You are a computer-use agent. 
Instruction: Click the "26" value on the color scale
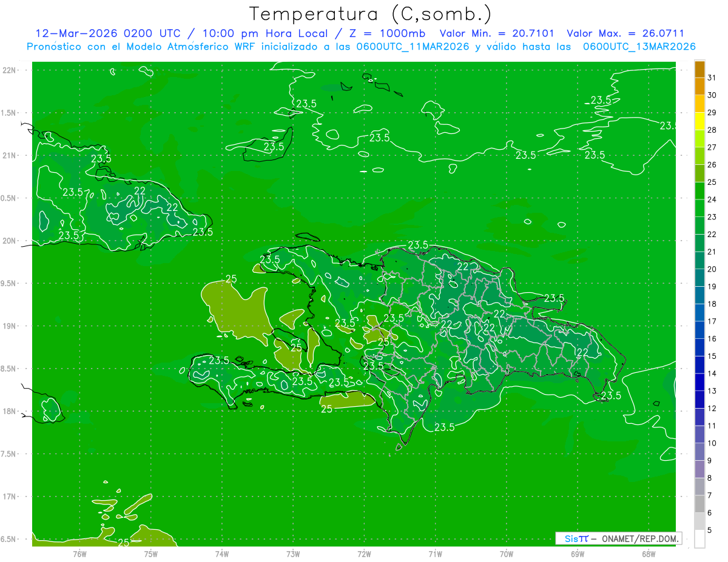712,165
